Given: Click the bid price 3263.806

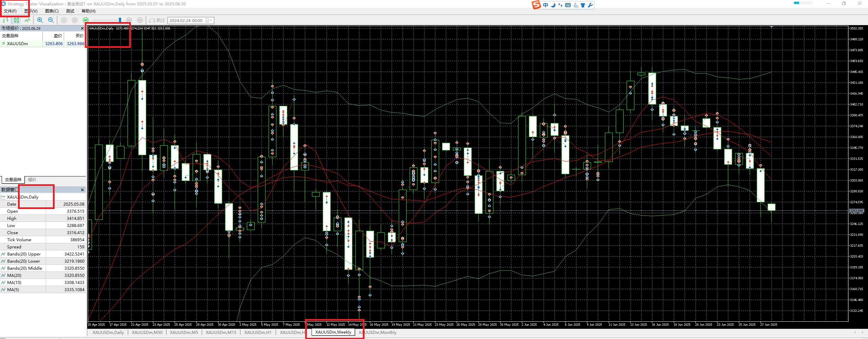Looking at the screenshot, I should [x=54, y=44].
